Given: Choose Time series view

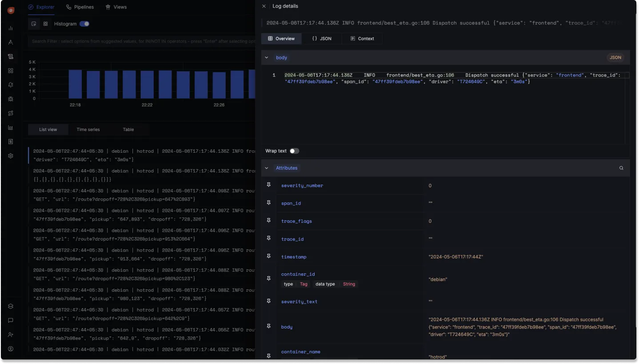Looking at the screenshot, I should pos(88,130).
